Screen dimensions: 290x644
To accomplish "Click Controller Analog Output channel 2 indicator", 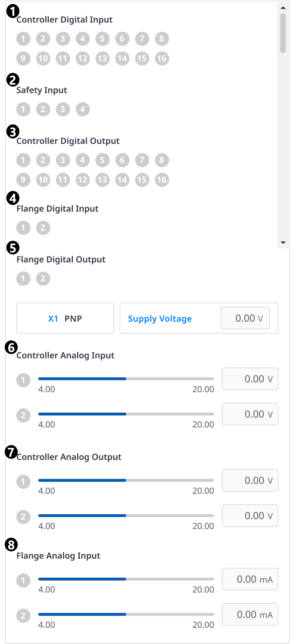I will tap(23, 517).
